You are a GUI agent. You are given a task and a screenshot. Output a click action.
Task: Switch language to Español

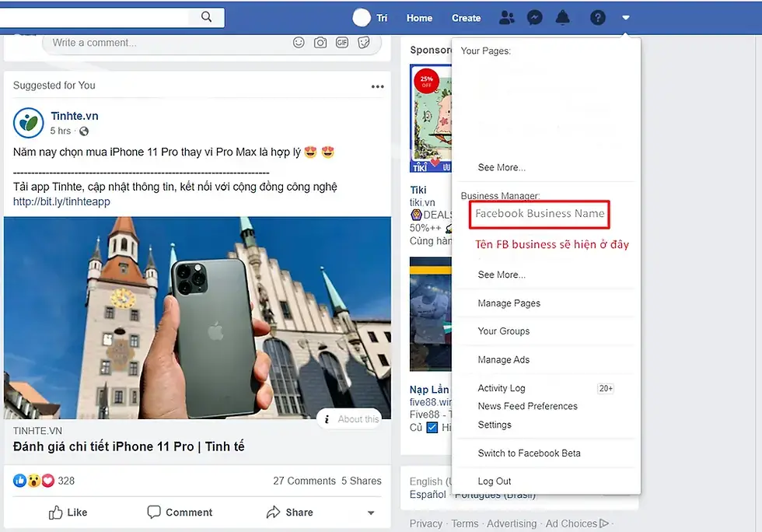pos(427,495)
